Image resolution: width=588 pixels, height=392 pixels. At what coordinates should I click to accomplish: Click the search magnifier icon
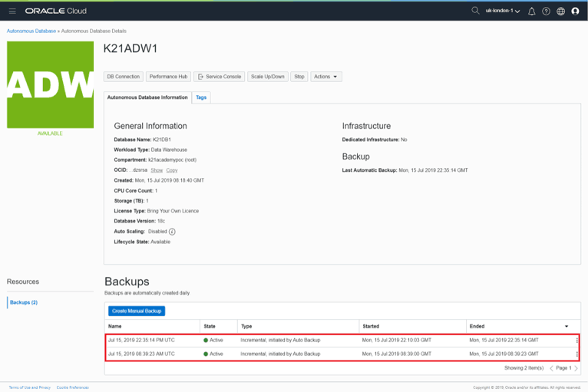[475, 11]
